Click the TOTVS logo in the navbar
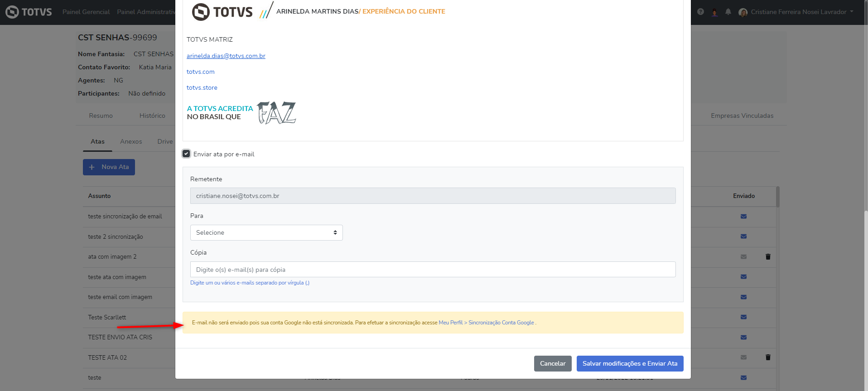 29,12
